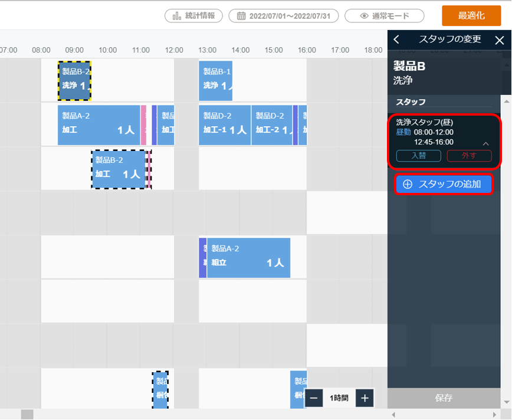Select the highlighted 製品B-2 洗浄 task
Image resolution: width=512 pixels, height=420 pixels.
point(74,81)
